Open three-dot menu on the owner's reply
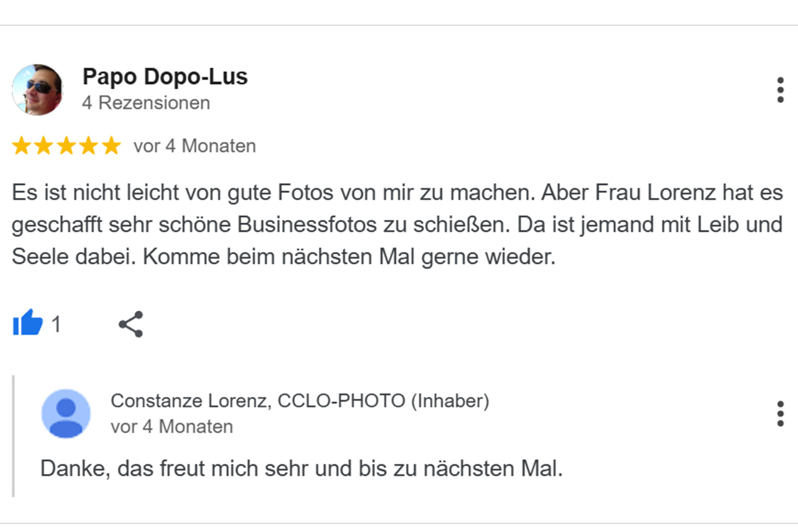 pyautogui.click(x=780, y=413)
